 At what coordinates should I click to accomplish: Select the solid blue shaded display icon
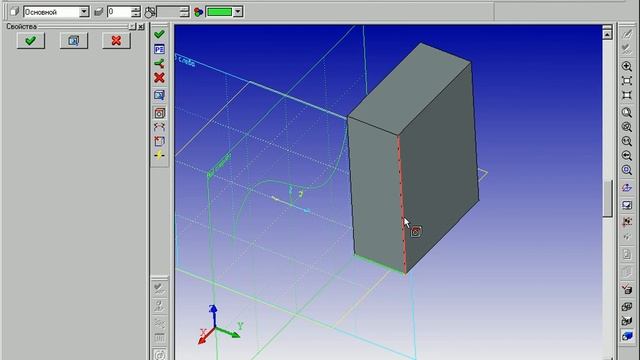(x=627, y=336)
